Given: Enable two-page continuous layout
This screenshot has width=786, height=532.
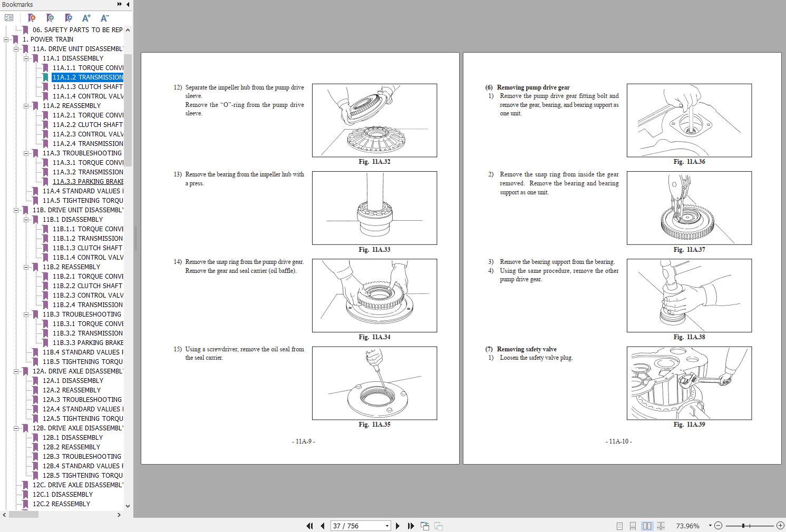Looking at the screenshot, I should pos(661,526).
